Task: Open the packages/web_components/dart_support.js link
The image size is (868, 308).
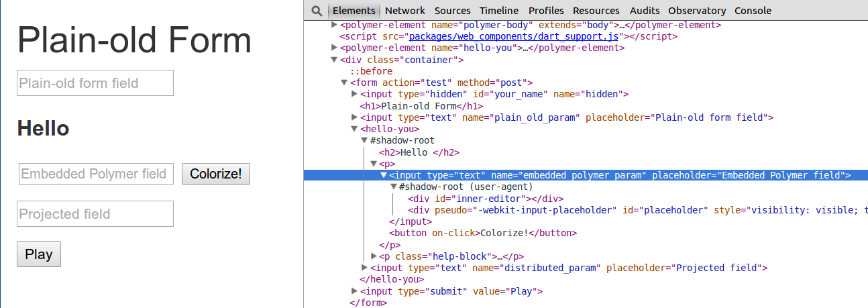Action: point(513,36)
